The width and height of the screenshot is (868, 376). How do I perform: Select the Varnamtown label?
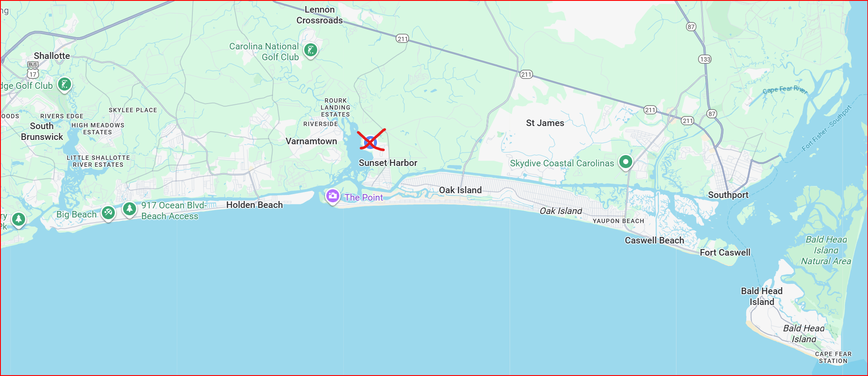pyautogui.click(x=311, y=141)
